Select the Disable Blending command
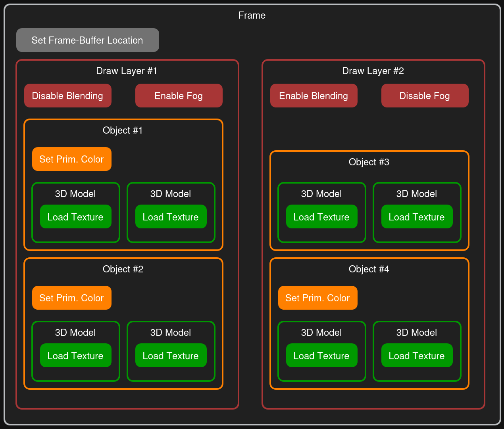Screen dimensions: 504x429 [x=67, y=96]
